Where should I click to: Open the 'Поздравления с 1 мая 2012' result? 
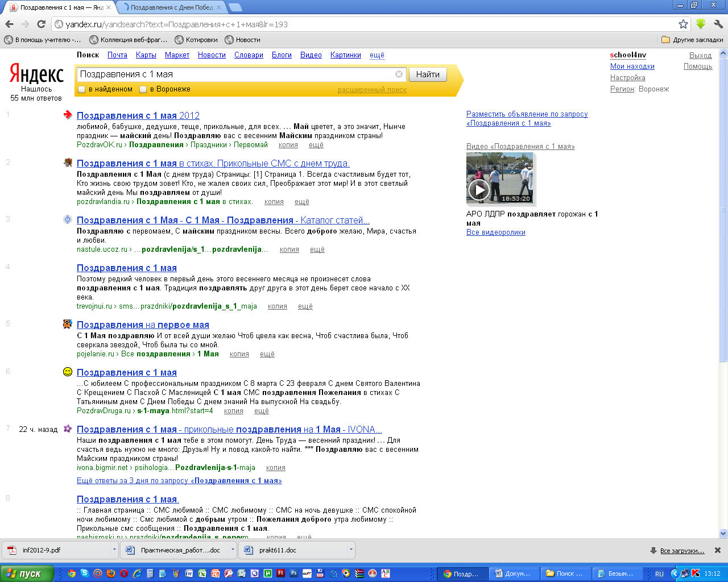[138, 115]
